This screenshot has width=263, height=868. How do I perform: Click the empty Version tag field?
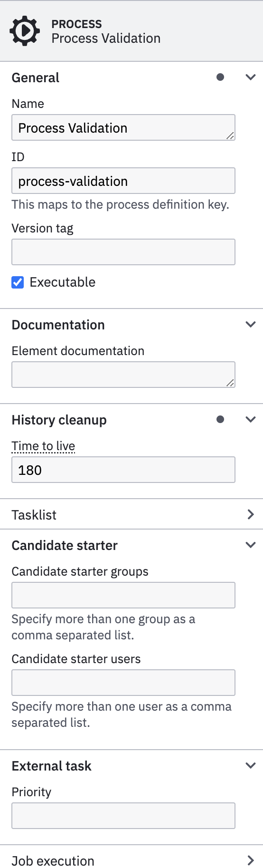click(x=123, y=252)
